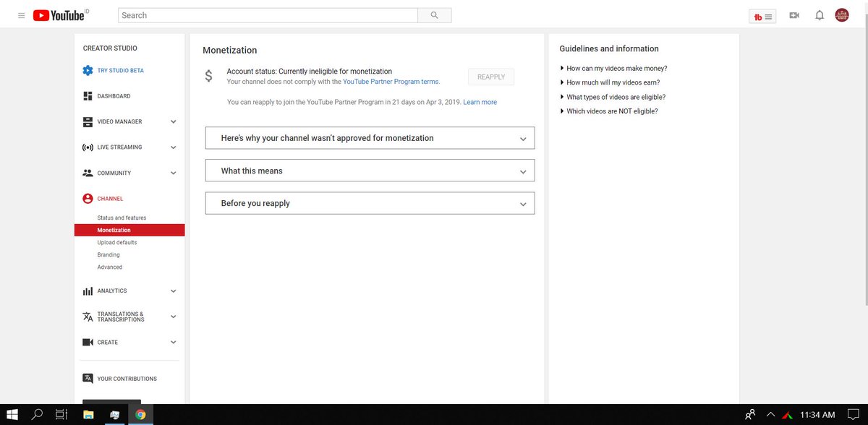Expand Video Manager submenu chevron

pyautogui.click(x=173, y=121)
